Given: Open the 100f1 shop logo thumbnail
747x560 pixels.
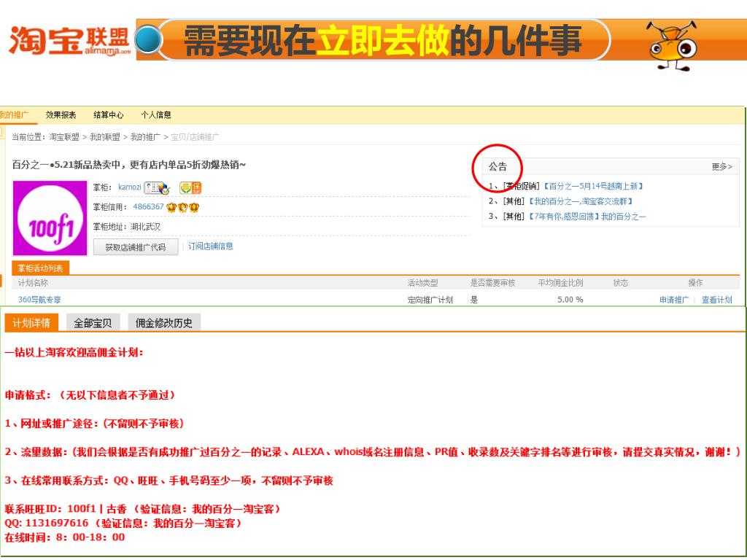Looking at the screenshot, I should [50, 218].
